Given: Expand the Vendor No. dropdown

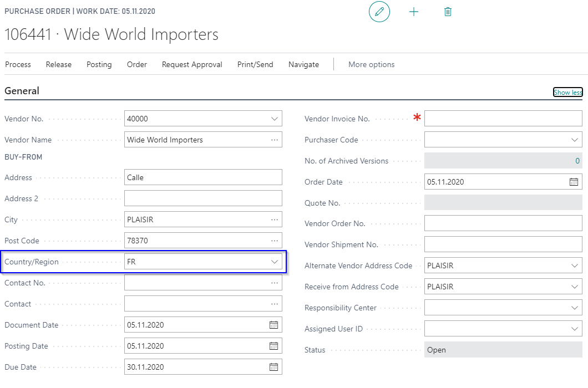Looking at the screenshot, I should pyautogui.click(x=275, y=119).
